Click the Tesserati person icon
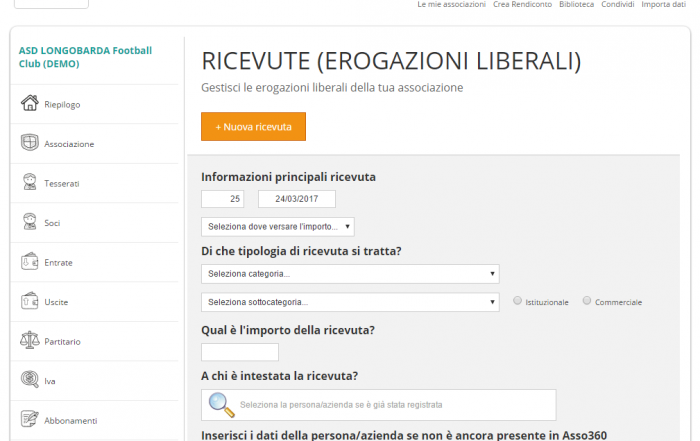The height and width of the screenshot is (441, 700). click(x=29, y=182)
